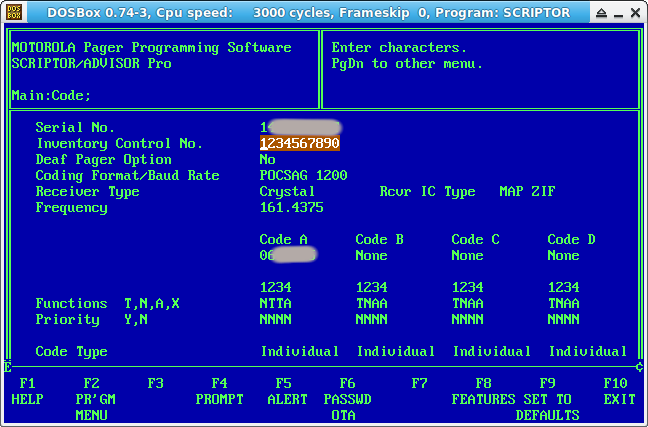Click the Code D column header
648x427 pixels.
pyautogui.click(x=571, y=239)
